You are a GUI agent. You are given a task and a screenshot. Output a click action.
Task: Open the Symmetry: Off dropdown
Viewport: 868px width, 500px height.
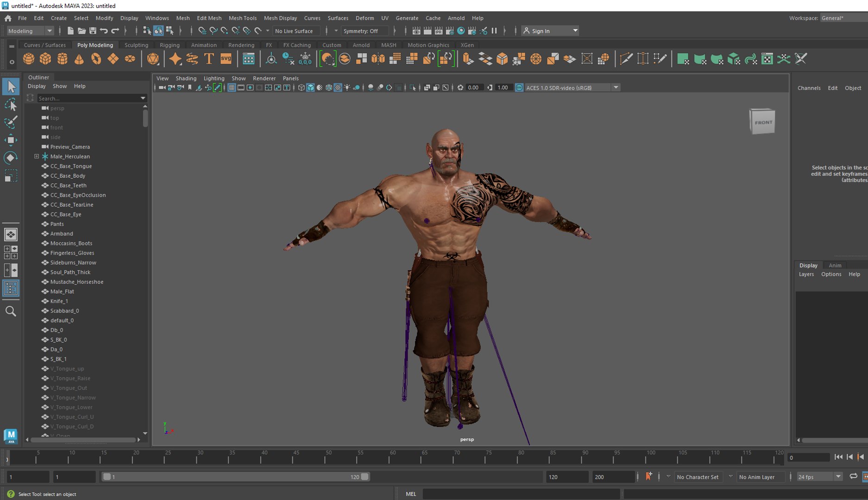(365, 31)
